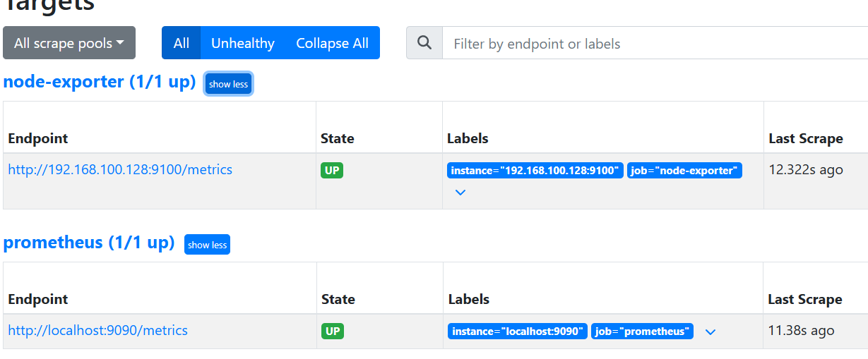868x359 pixels.
Task: Click show less next to prometheus
Action: pyautogui.click(x=207, y=245)
